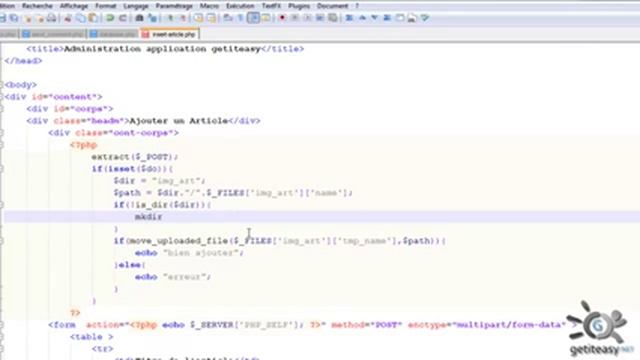
Task: Open the Affichage menu
Action: [74, 6]
